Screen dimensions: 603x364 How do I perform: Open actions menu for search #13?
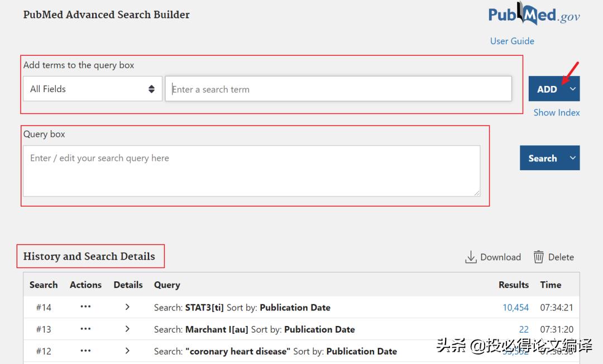(x=85, y=329)
